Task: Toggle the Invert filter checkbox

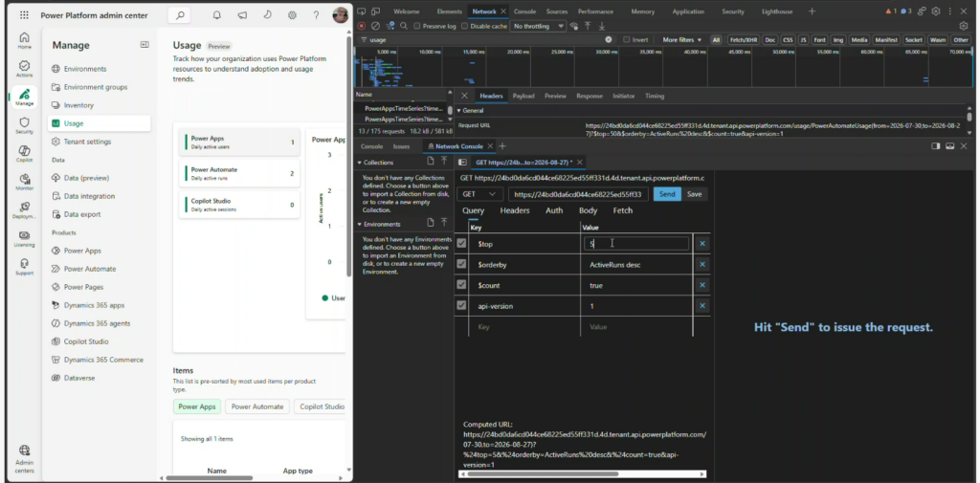Action: [627, 40]
